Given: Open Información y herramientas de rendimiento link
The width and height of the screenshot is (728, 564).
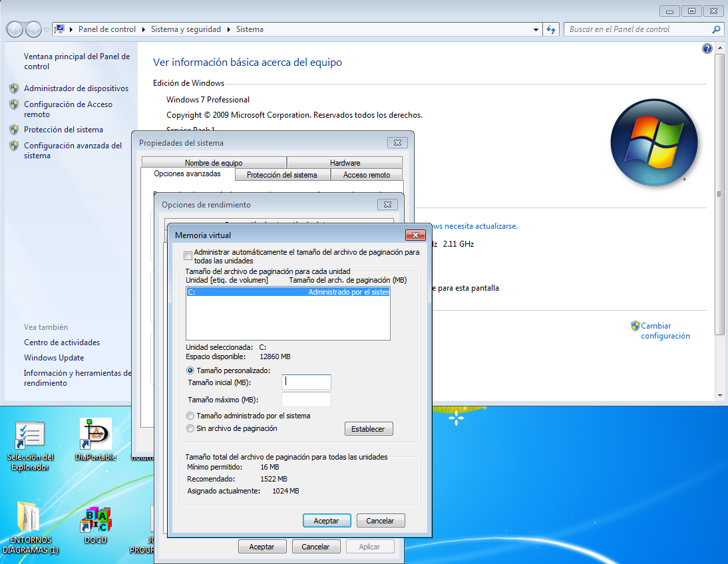Looking at the screenshot, I should tap(78, 378).
